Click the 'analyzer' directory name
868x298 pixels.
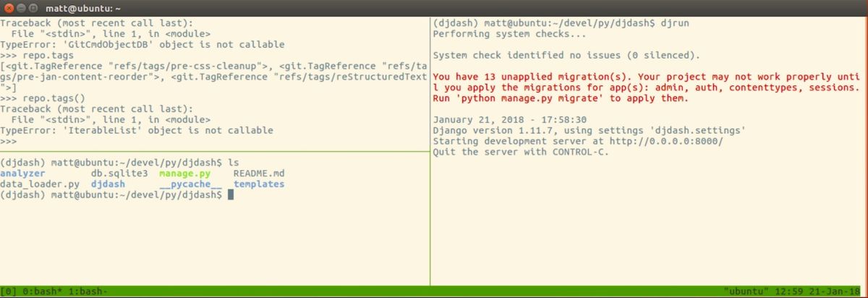[23, 174]
